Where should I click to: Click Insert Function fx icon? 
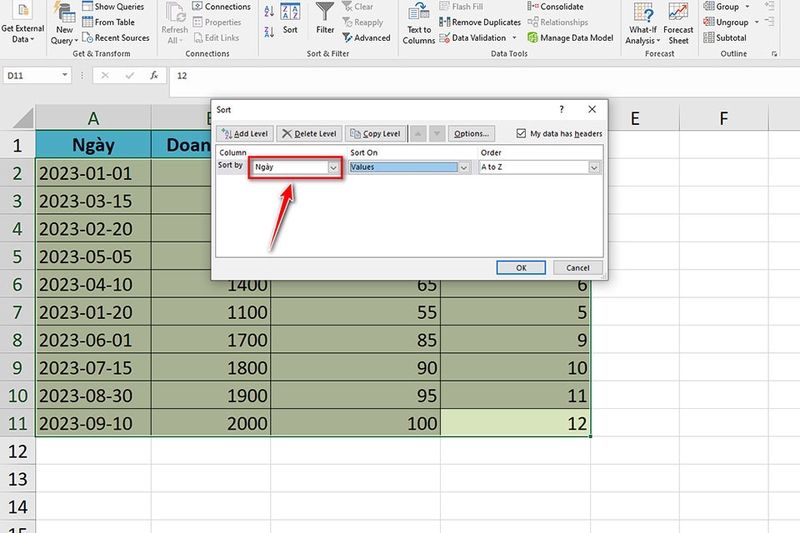154,75
